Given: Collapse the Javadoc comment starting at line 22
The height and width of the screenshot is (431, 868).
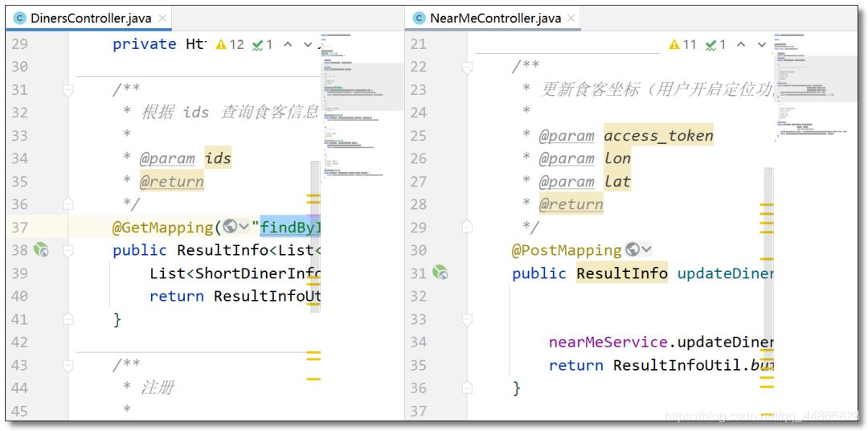Looking at the screenshot, I should [x=468, y=67].
